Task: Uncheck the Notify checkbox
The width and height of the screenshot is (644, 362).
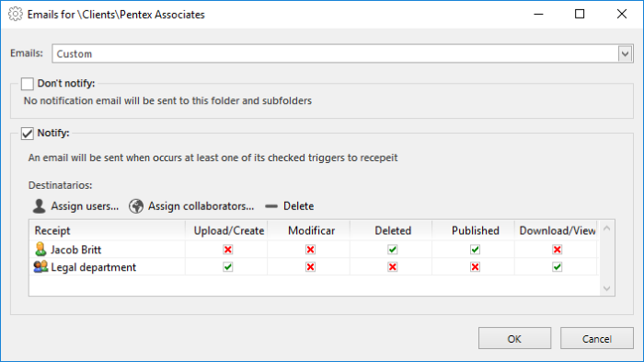Action: click(27, 134)
